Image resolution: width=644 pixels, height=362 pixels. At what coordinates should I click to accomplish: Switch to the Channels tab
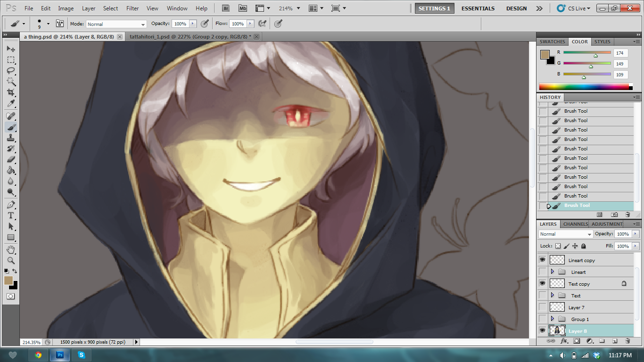575,224
